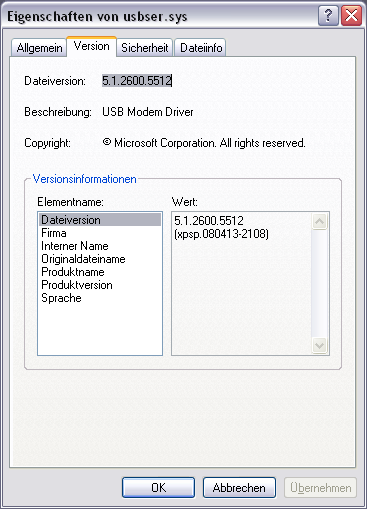This screenshot has height=509, width=367.
Task: Select Dateiversion in the Elementname list
Action: (100, 220)
